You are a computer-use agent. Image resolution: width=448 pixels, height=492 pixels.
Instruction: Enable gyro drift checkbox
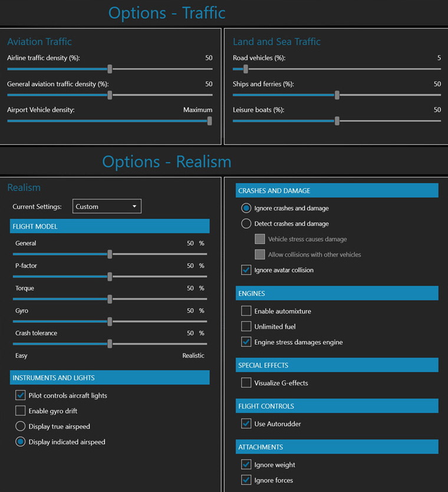[x=21, y=411]
